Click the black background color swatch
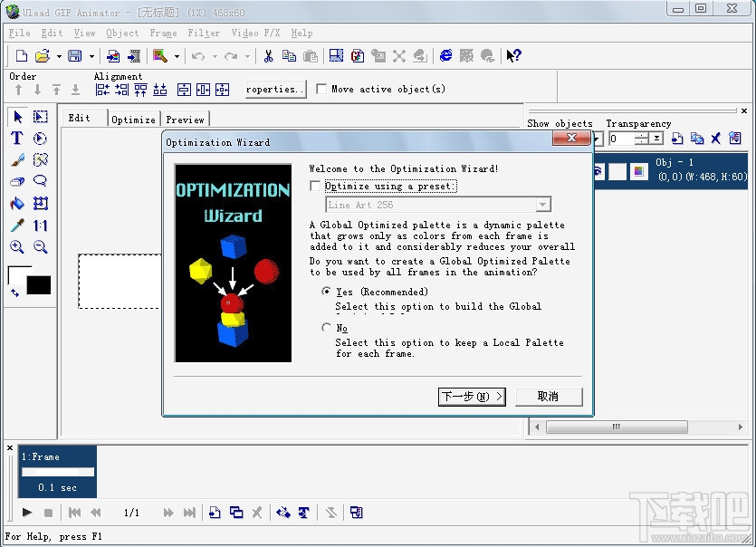 (x=38, y=285)
